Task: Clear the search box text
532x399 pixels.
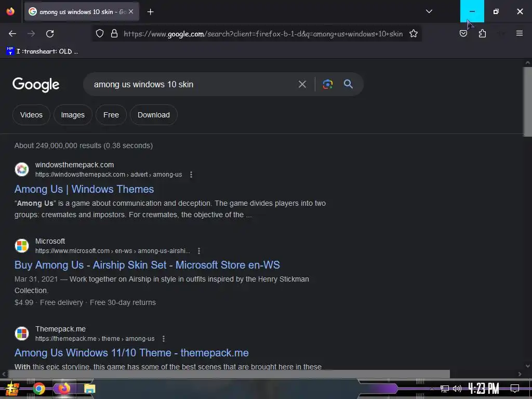Action: pyautogui.click(x=302, y=84)
